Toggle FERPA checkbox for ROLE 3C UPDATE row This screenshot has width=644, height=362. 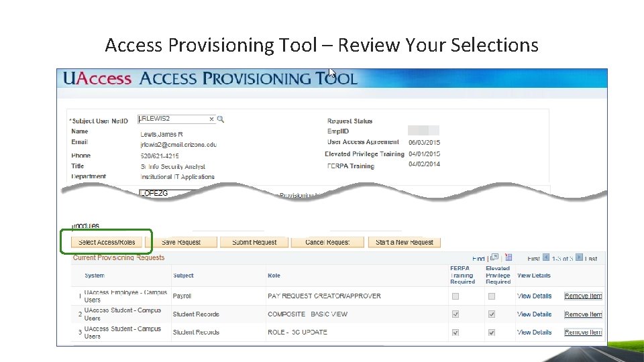(x=455, y=333)
